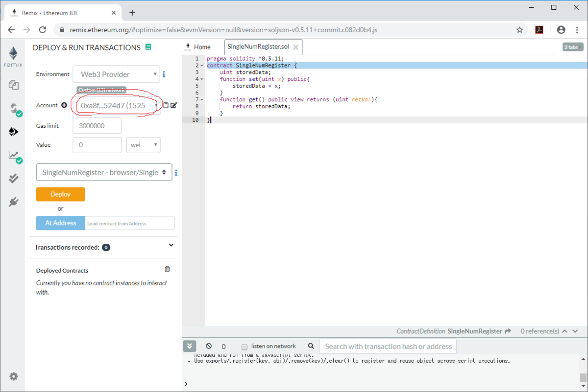The width and height of the screenshot is (588, 392).
Task: Fold the set function at line 4
Action: 202,79
